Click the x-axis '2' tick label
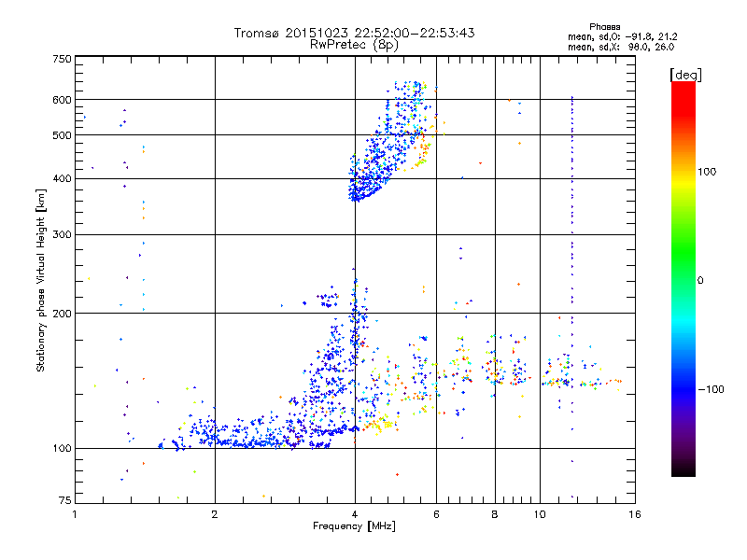Image resolution: width=747 pixels, height=560 pixels. 215,514
